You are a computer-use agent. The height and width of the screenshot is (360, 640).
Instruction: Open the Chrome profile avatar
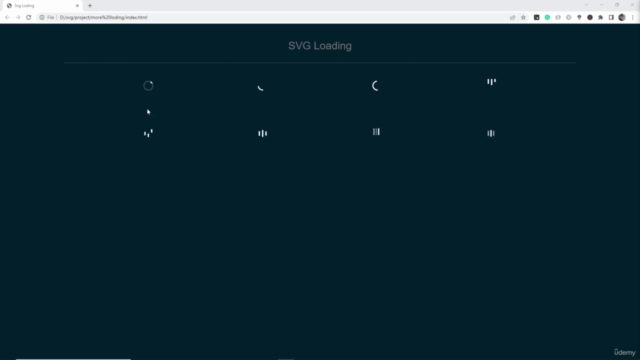point(622,18)
